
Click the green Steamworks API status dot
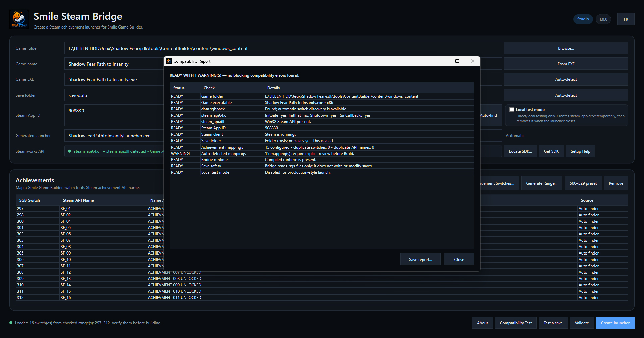(x=70, y=151)
